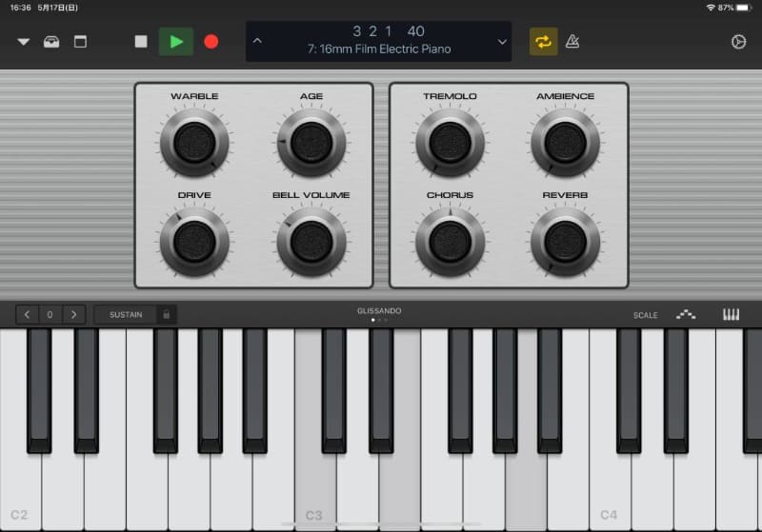Toggle the SUSTAIN switch
Screen dimensions: 762x532
tap(126, 315)
